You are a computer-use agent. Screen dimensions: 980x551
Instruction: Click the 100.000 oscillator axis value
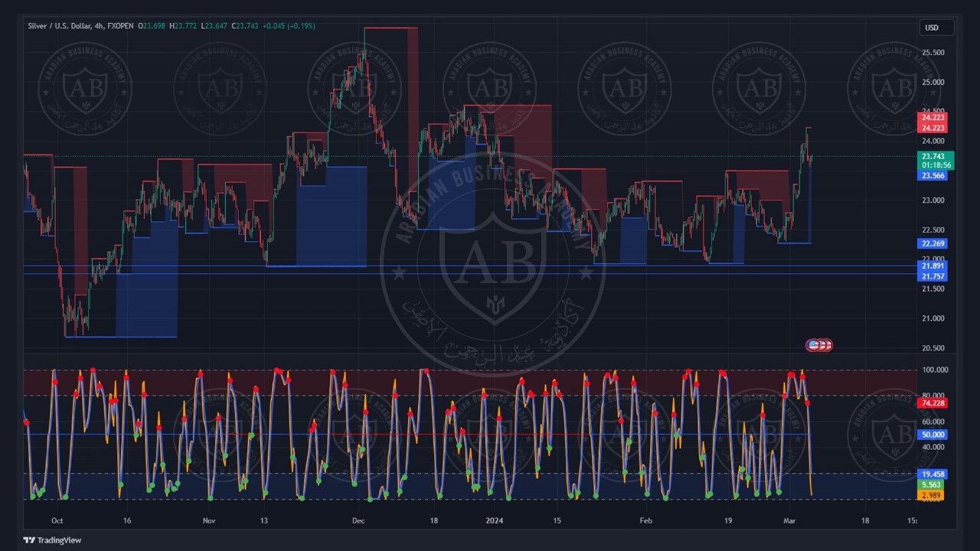(935, 370)
